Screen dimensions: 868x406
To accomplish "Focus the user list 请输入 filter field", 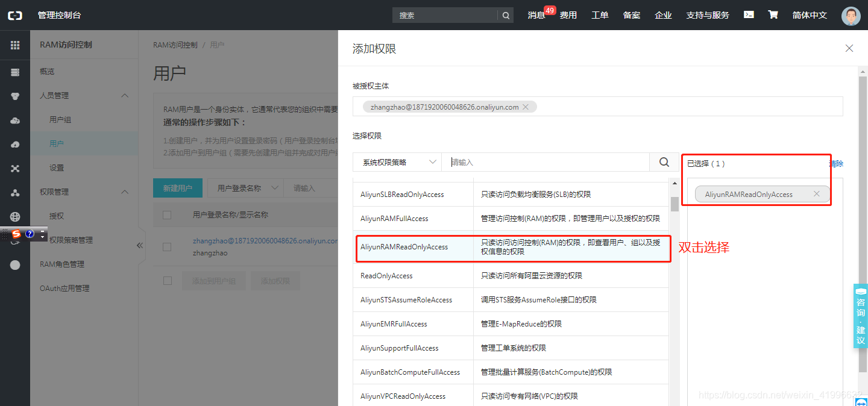I will pyautogui.click(x=310, y=188).
